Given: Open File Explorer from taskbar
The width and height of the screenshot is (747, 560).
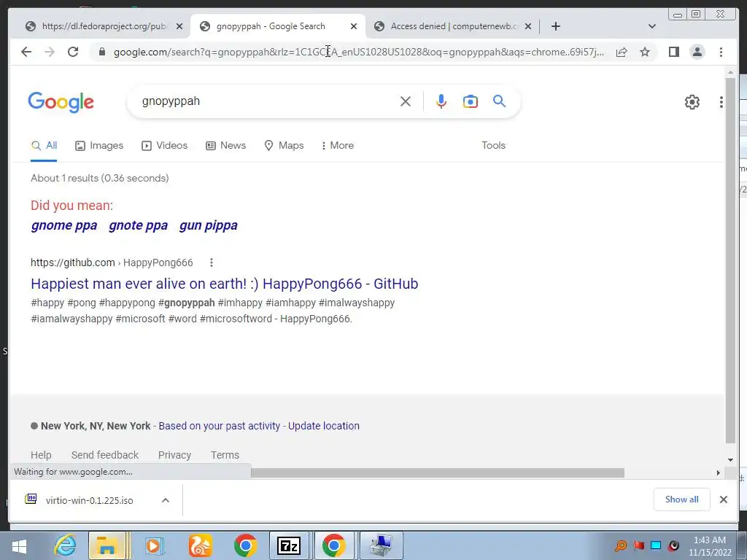Looking at the screenshot, I should (107, 545).
